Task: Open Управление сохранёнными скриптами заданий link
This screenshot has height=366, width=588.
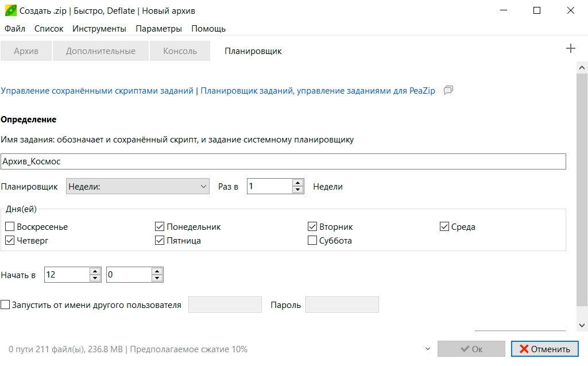Action: point(97,90)
